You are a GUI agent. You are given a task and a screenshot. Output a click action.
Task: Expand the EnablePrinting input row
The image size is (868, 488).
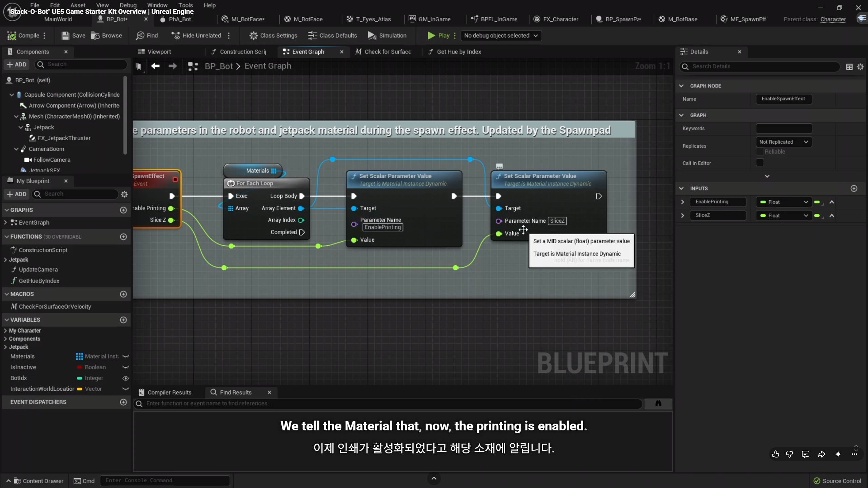pyautogui.click(x=682, y=202)
